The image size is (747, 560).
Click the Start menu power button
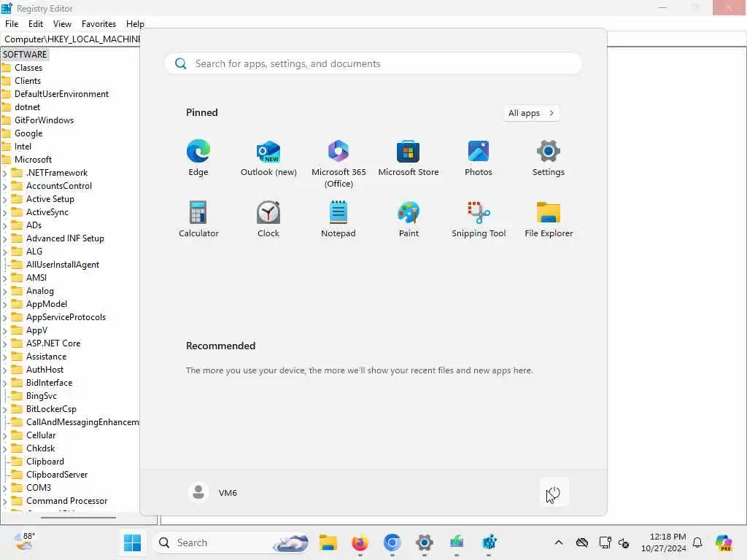pos(554,492)
